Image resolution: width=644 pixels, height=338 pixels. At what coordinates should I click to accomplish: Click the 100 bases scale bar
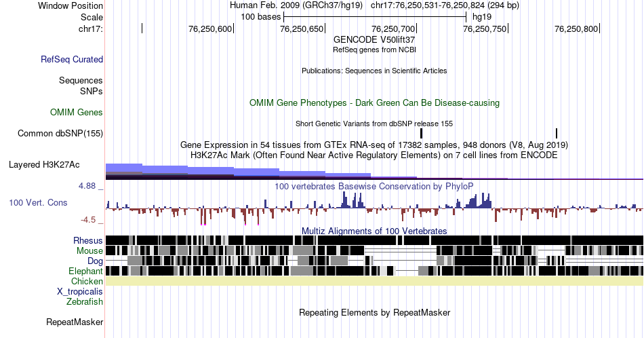375,17
